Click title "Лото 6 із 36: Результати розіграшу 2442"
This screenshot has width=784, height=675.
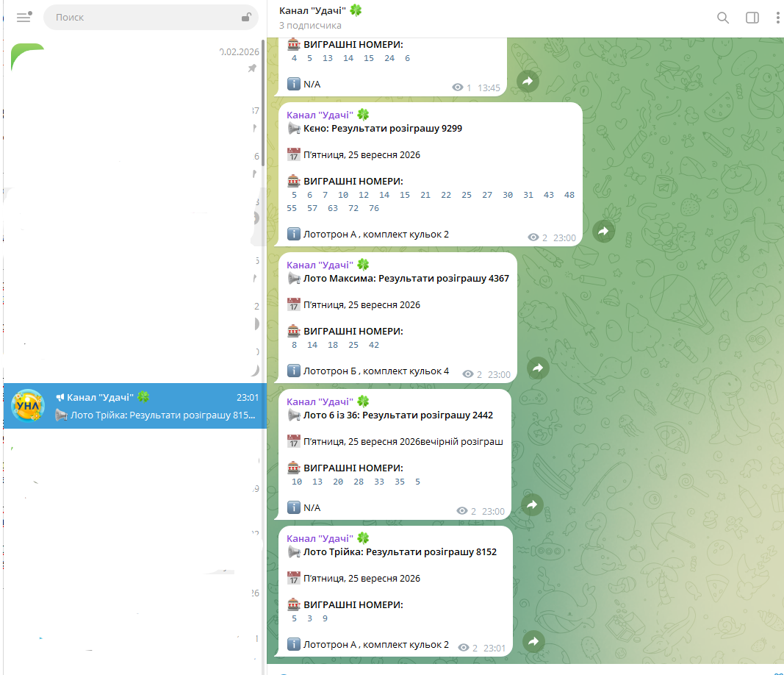click(x=398, y=415)
